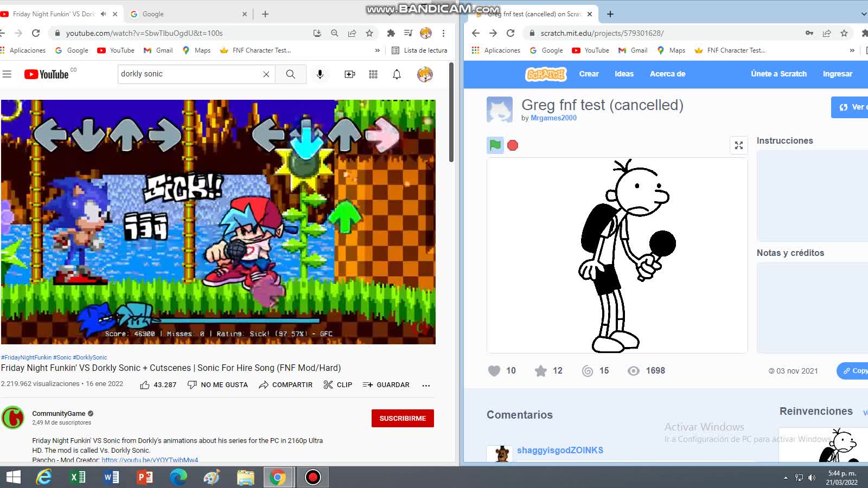Image resolution: width=868 pixels, height=488 pixels.
Task: Click CLIP scissors button
Action: tap(337, 385)
